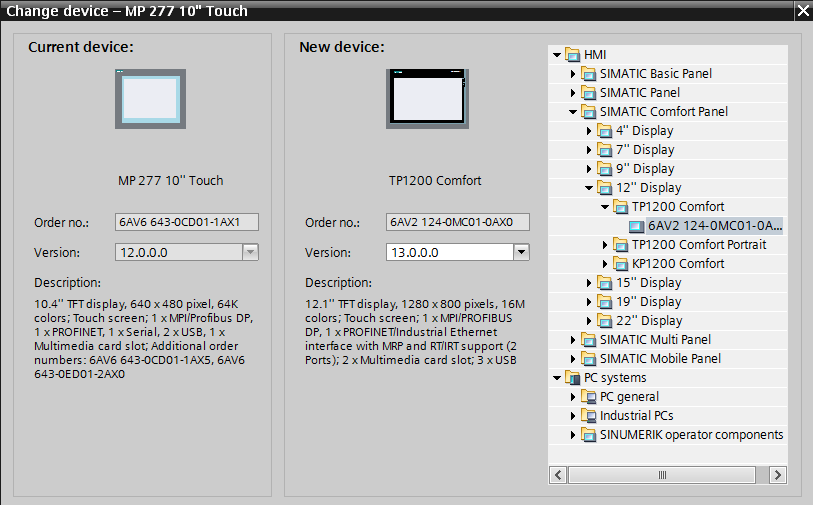813x505 pixels.
Task: Click the SIMATIC Basic Panel folder icon
Action: click(588, 74)
